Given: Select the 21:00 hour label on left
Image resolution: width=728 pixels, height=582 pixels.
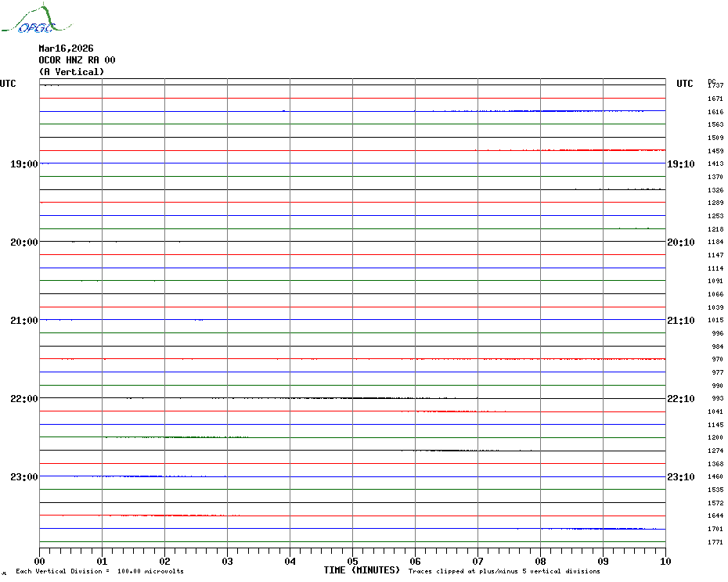Looking at the screenshot, I should click(x=23, y=321).
